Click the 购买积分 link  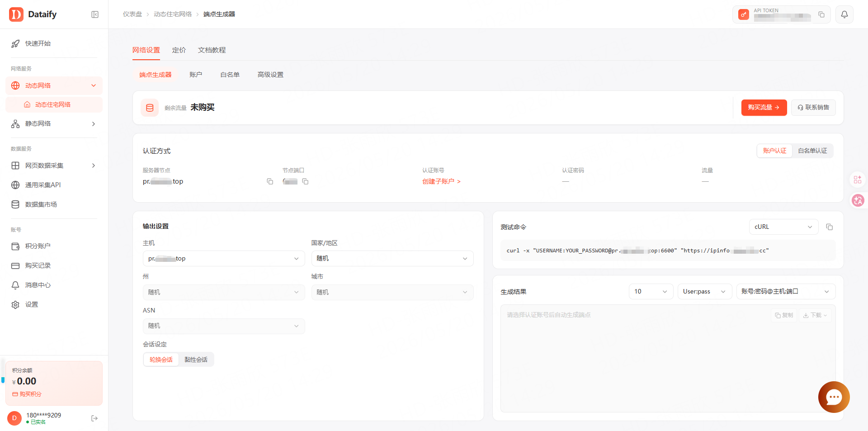[27, 394]
